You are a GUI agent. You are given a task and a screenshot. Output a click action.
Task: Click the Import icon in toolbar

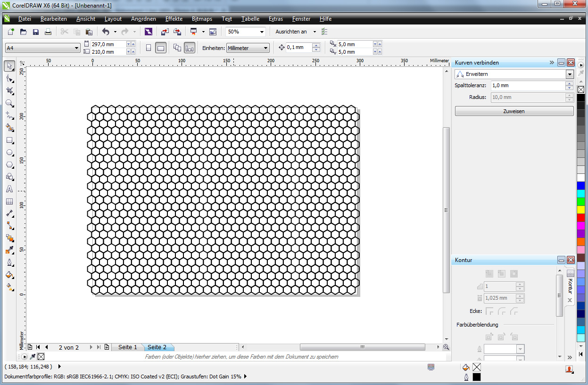(165, 32)
